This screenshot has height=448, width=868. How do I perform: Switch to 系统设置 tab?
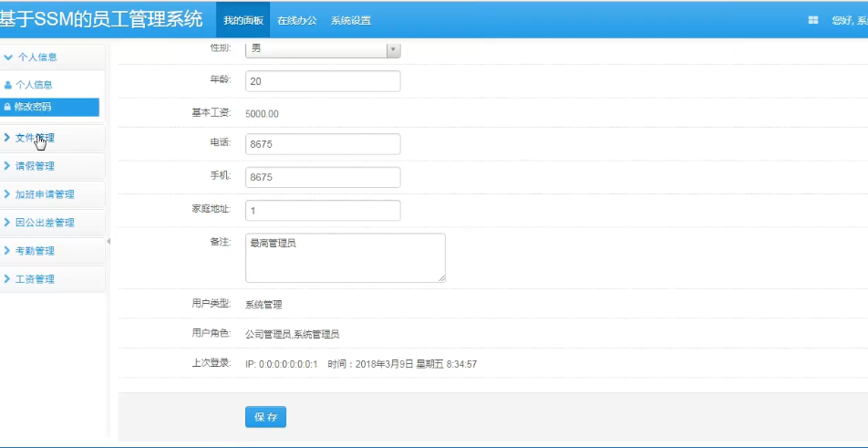click(351, 20)
